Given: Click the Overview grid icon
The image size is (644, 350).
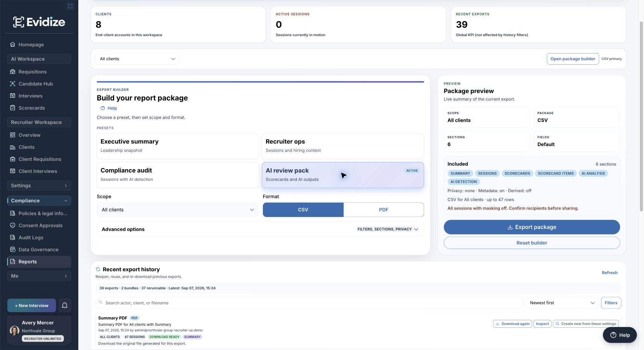Looking at the screenshot, I should pyautogui.click(x=13, y=135).
